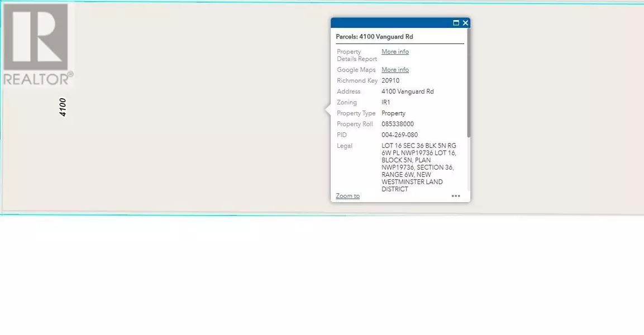
Task: Click the popup title Parcels: 4100 Vanguard Rd
Action: coord(374,37)
